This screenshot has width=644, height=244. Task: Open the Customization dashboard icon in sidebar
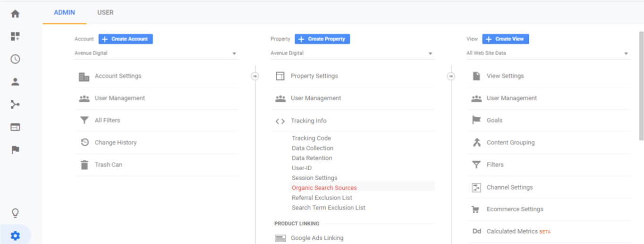pyautogui.click(x=15, y=36)
